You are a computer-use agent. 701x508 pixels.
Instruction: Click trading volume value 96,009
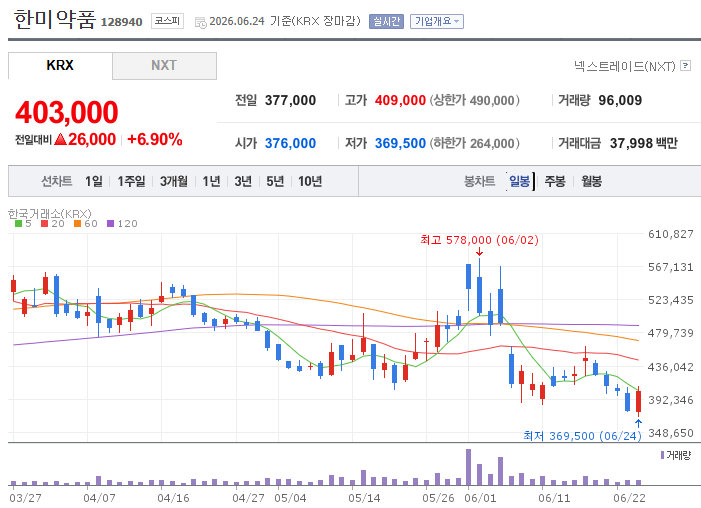(x=620, y=100)
